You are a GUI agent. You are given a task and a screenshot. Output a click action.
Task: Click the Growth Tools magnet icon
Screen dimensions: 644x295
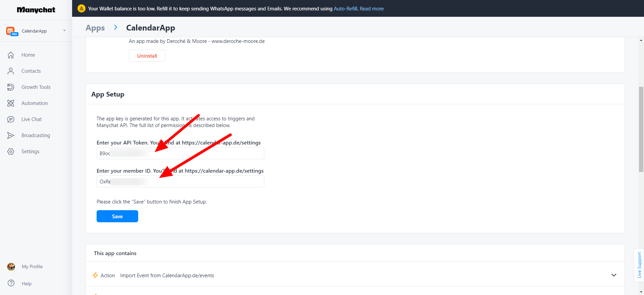tap(11, 87)
